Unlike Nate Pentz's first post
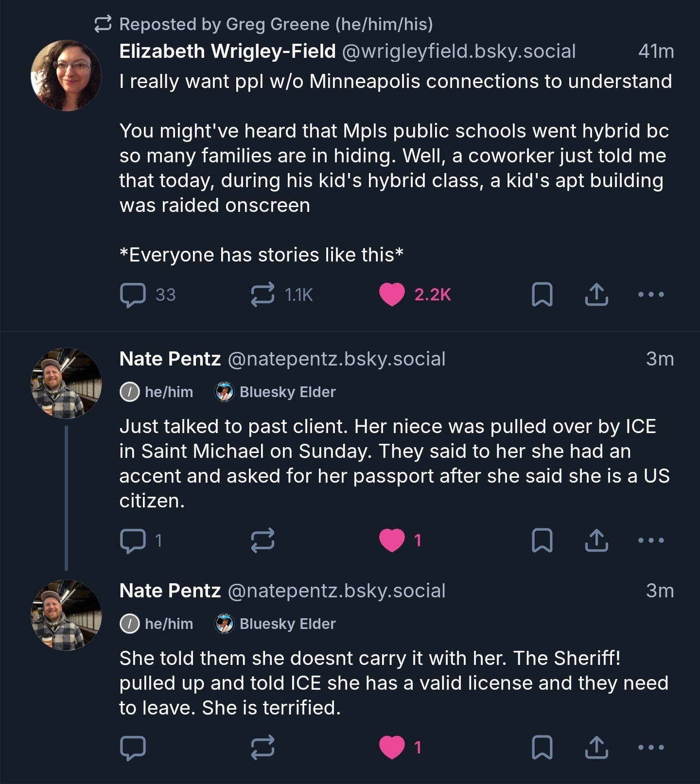The width and height of the screenshot is (700, 784). pyautogui.click(x=392, y=540)
